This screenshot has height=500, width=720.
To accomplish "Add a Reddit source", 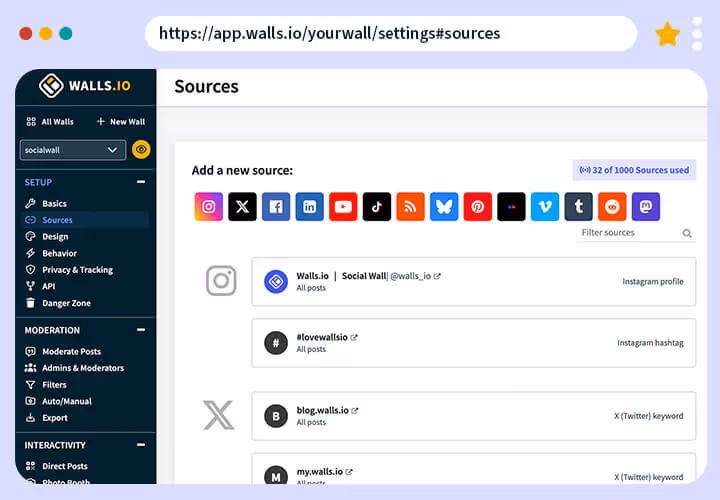I will coord(612,207).
